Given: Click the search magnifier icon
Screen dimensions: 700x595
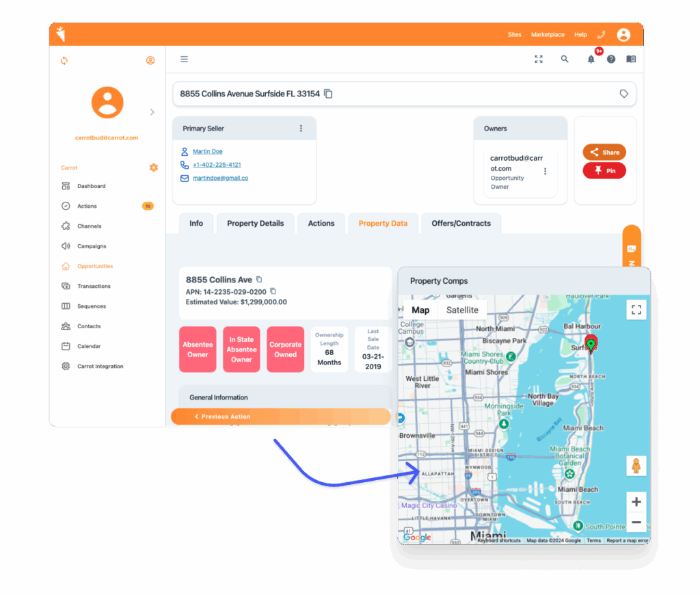Looking at the screenshot, I should click(565, 59).
